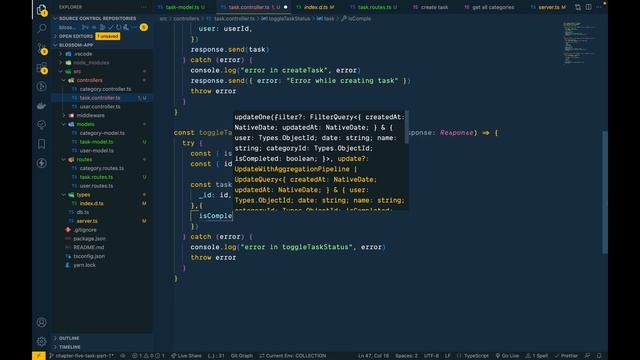The height and width of the screenshot is (360, 640).
Task: Switch to task-model.ts tab
Action: tap(182, 7)
